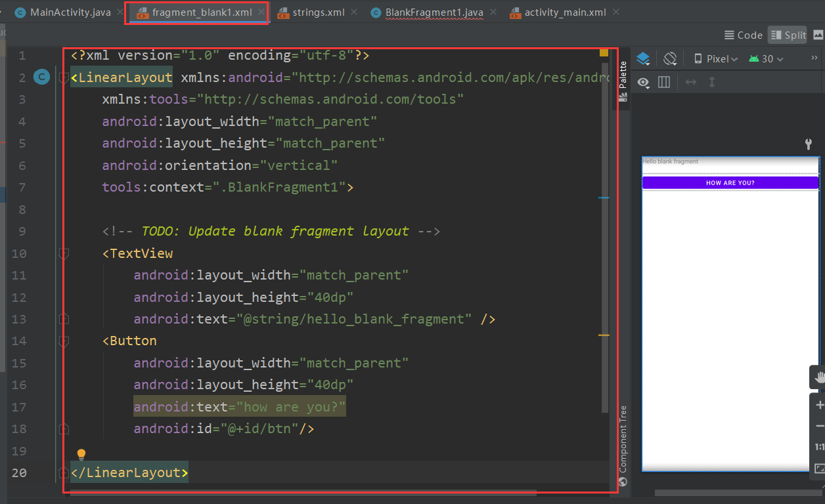This screenshot has height=504, width=825.
Task: Click line number 8 in the gutter
Action: (23, 209)
